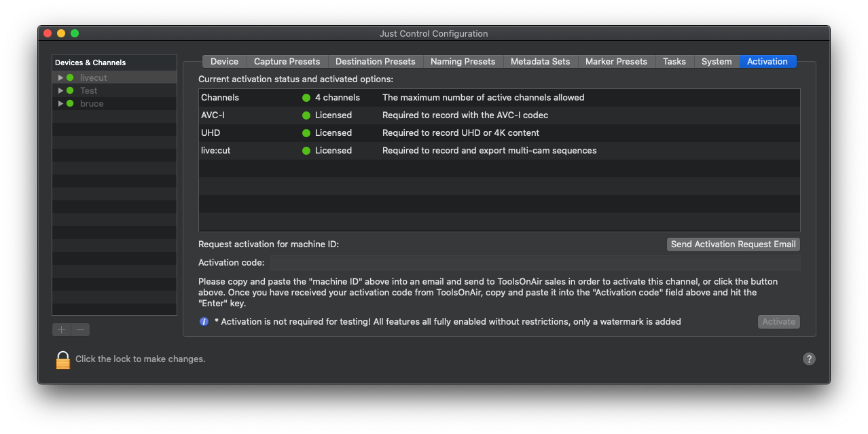The height and width of the screenshot is (434, 868).
Task: Minimize window with the yellow button
Action: (61, 33)
